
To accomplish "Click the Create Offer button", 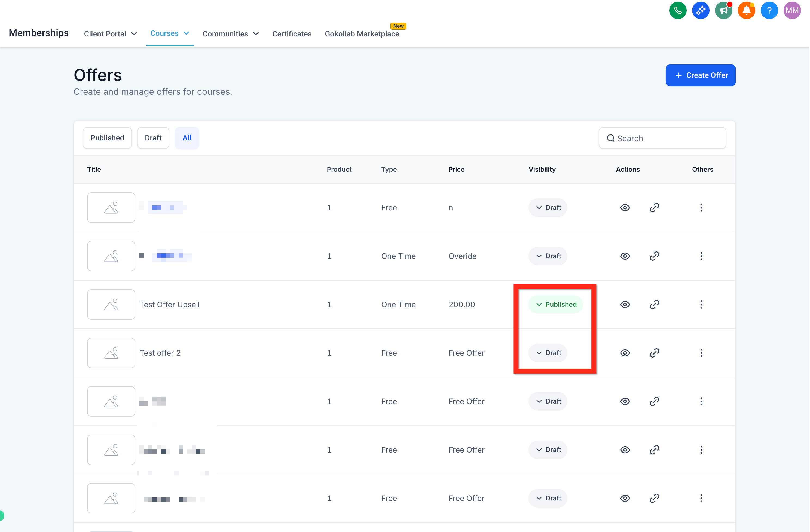I will pyautogui.click(x=700, y=75).
